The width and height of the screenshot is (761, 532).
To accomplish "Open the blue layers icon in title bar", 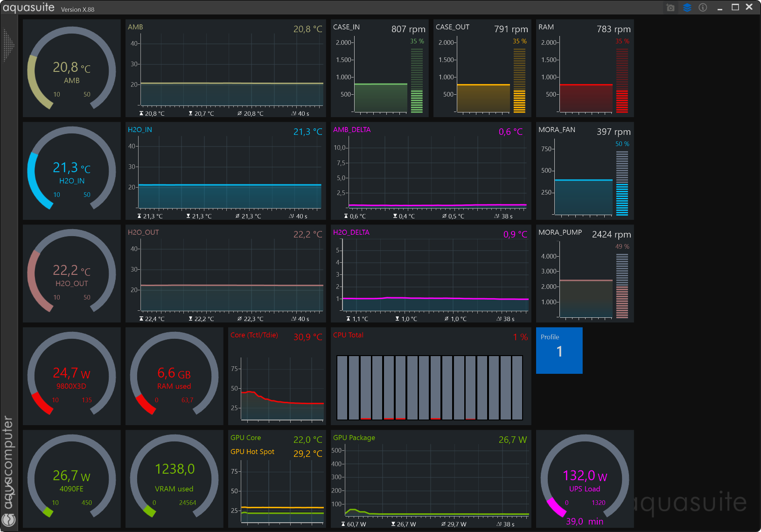I will (x=687, y=7).
